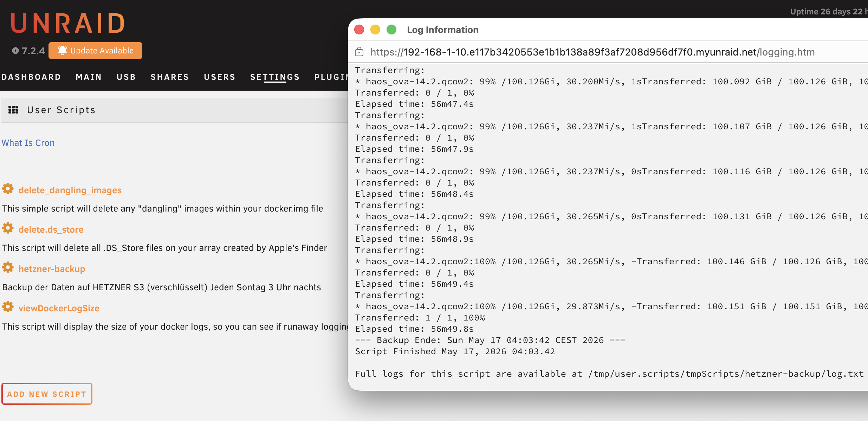Click the 'Elapsed time: 56m49.8s' line
The height and width of the screenshot is (421, 868).
[415, 329]
